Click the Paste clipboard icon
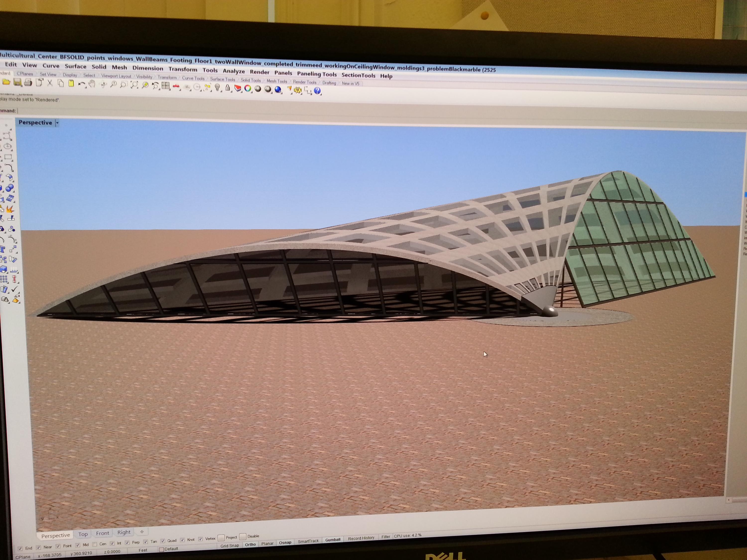 coord(71,83)
